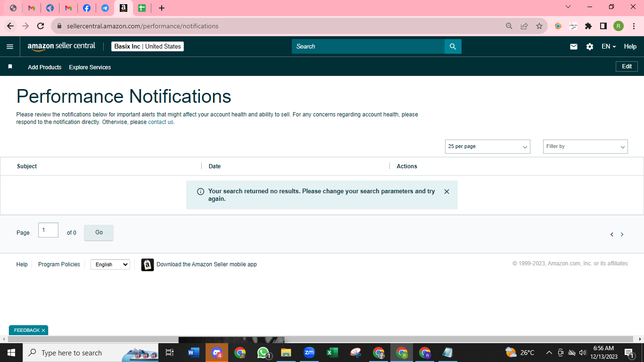Switch to the first globe tab

pyautogui.click(x=13, y=8)
